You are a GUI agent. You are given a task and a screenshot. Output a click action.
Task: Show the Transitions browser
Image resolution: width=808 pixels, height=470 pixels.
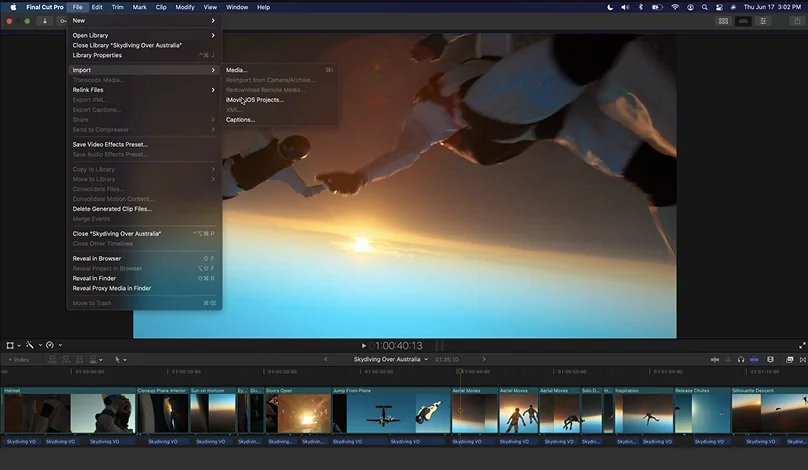[803, 360]
